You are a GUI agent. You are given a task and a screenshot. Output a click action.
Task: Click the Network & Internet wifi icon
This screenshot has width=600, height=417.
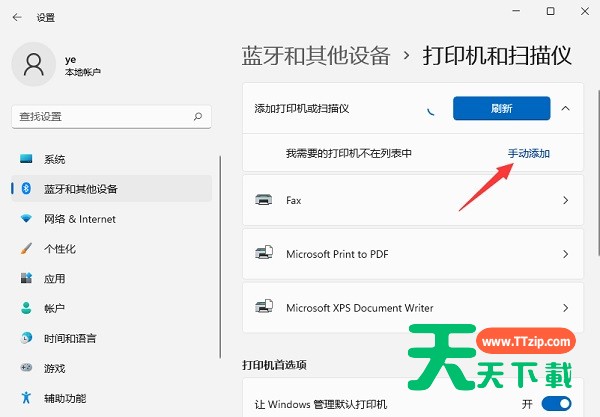point(26,219)
